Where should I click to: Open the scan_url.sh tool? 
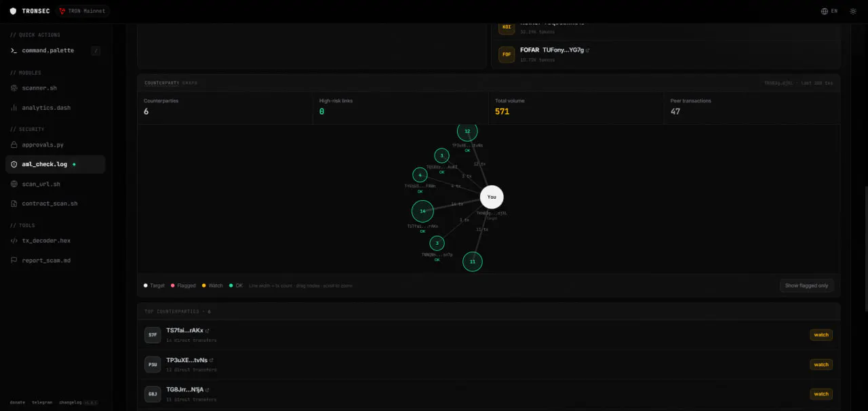[55, 184]
